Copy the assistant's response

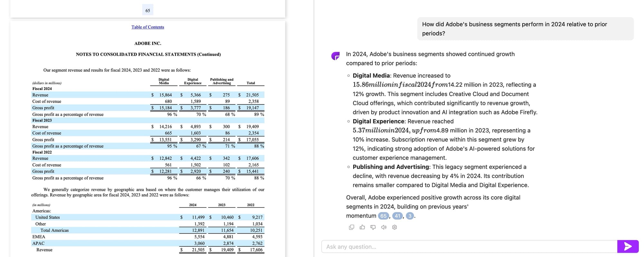(351, 227)
